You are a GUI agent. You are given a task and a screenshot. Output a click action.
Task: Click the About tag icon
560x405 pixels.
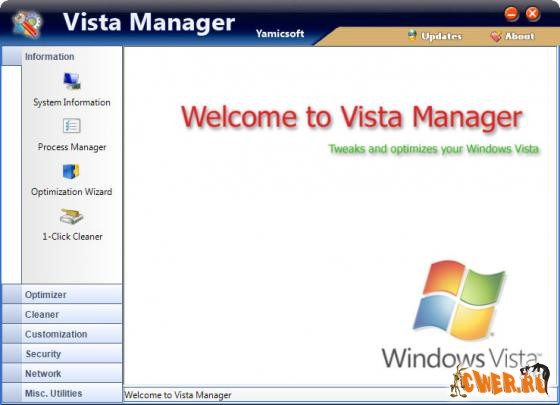tap(496, 36)
